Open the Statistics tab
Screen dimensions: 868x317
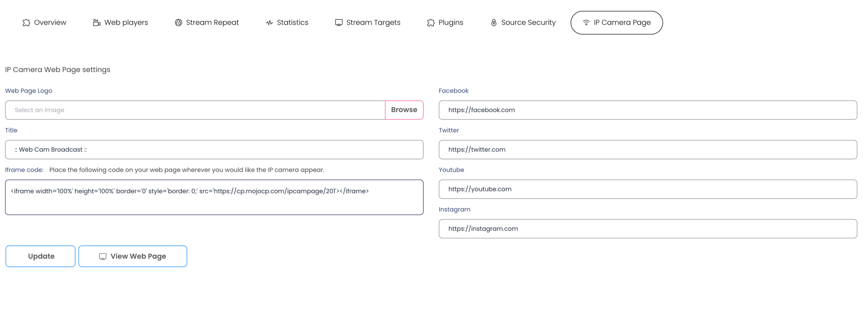pyautogui.click(x=287, y=23)
